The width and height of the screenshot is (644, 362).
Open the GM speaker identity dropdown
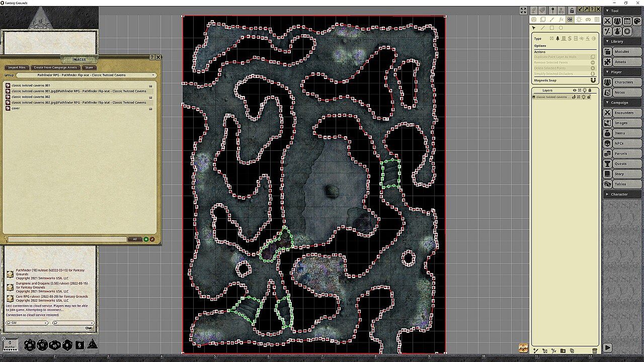[x=27, y=323]
